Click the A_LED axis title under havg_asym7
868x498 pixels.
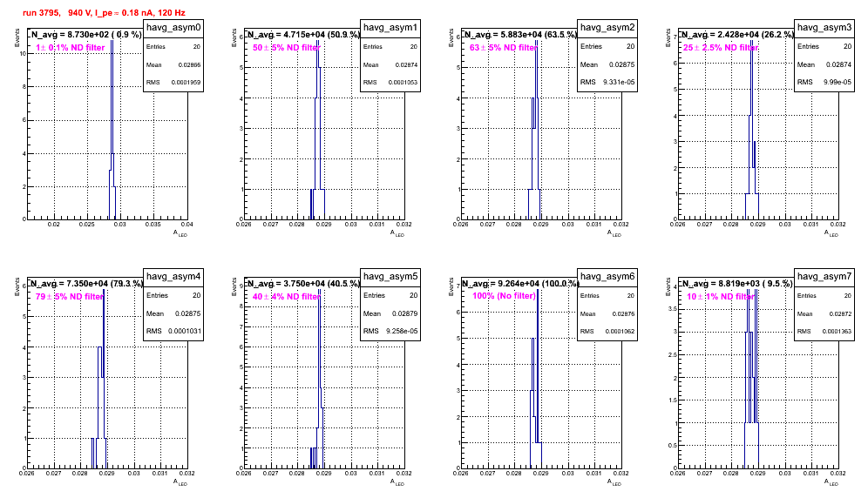831,482
